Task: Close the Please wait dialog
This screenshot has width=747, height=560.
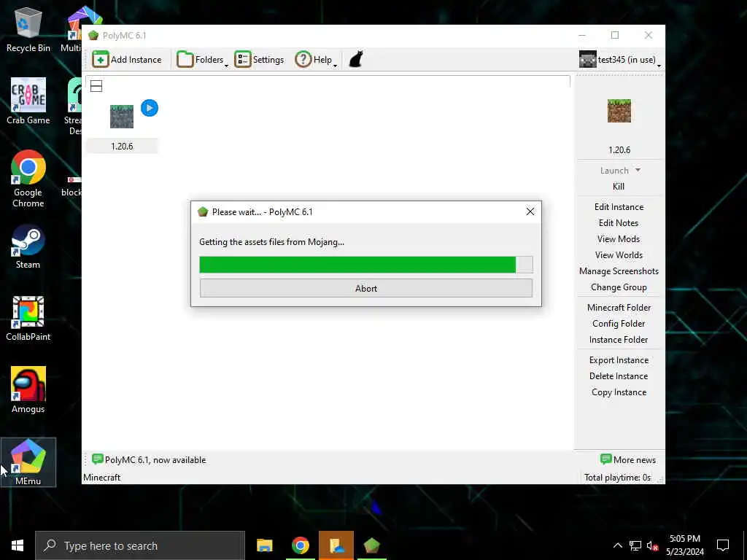Action: point(530,211)
